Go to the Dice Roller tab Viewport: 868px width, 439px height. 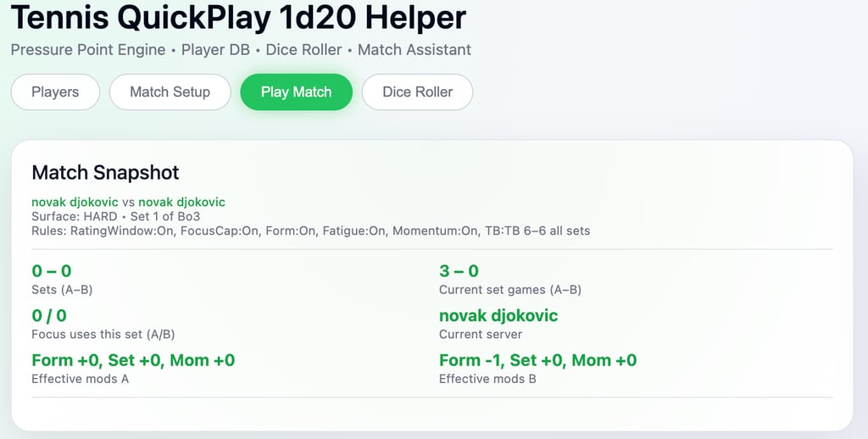pos(417,92)
